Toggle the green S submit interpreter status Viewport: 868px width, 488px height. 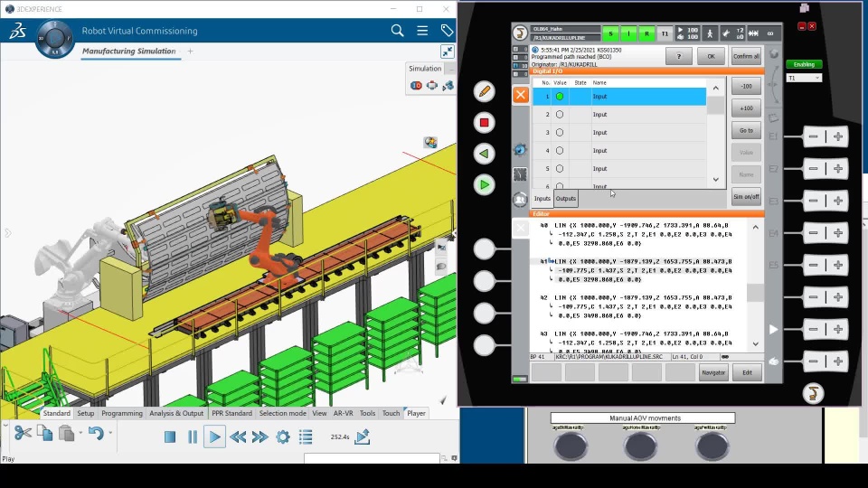coord(610,33)
